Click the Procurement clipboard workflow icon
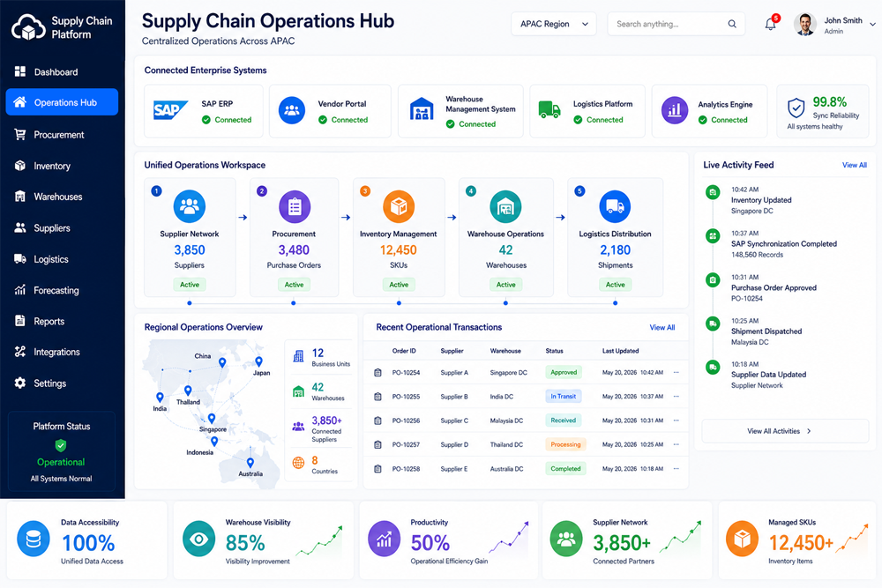The image size is (882, 588). click(295, 206)
